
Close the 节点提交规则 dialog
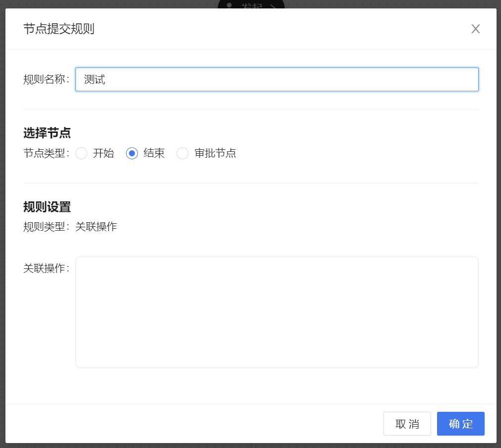[x=475, y=29]
